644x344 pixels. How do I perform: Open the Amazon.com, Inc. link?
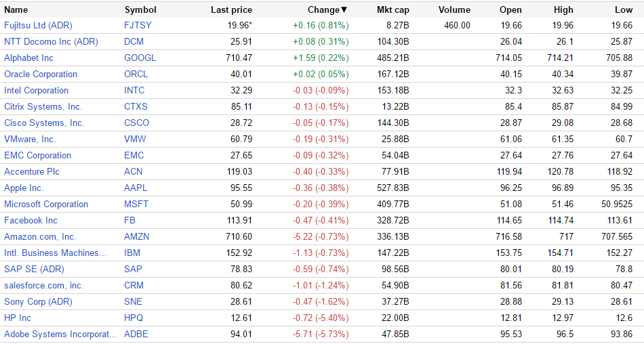point(40,236)
